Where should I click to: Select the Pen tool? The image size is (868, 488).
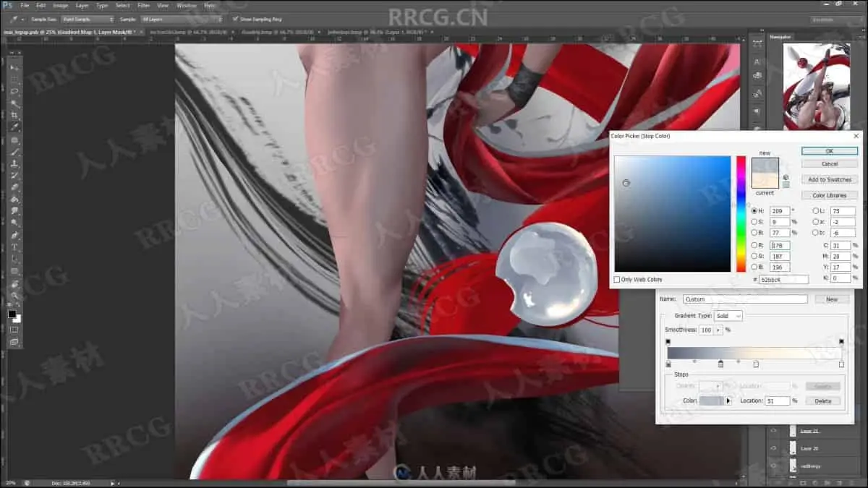click(14, 236)
